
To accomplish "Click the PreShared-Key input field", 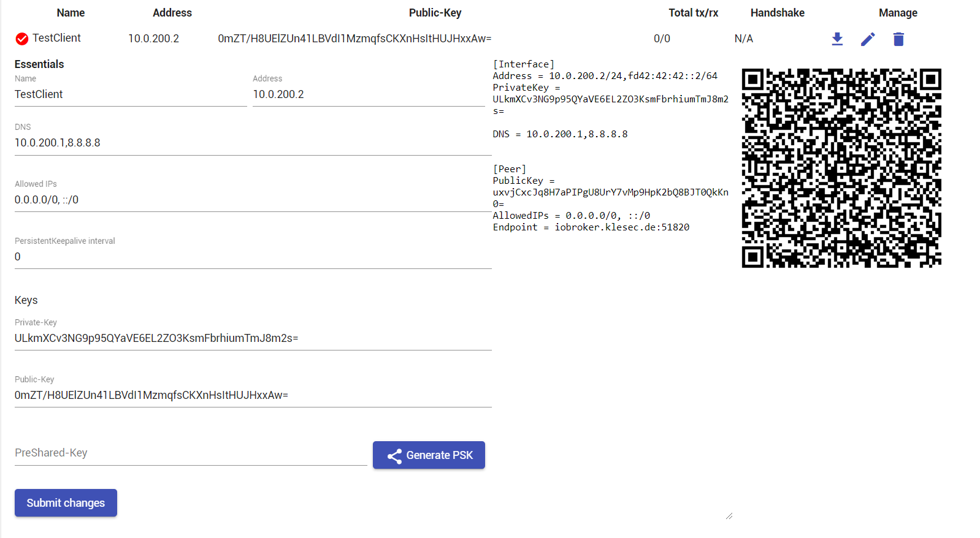I will click(x=191, y=453).
